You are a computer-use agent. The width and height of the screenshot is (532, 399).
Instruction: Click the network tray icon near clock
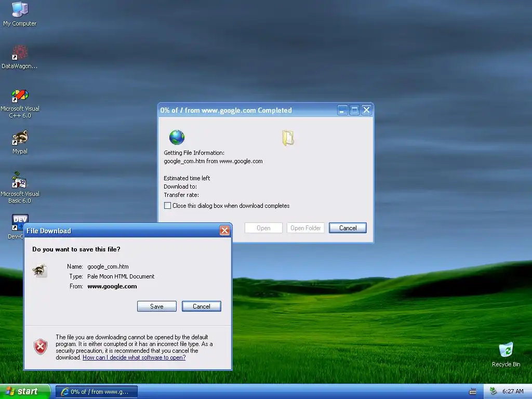493,391
